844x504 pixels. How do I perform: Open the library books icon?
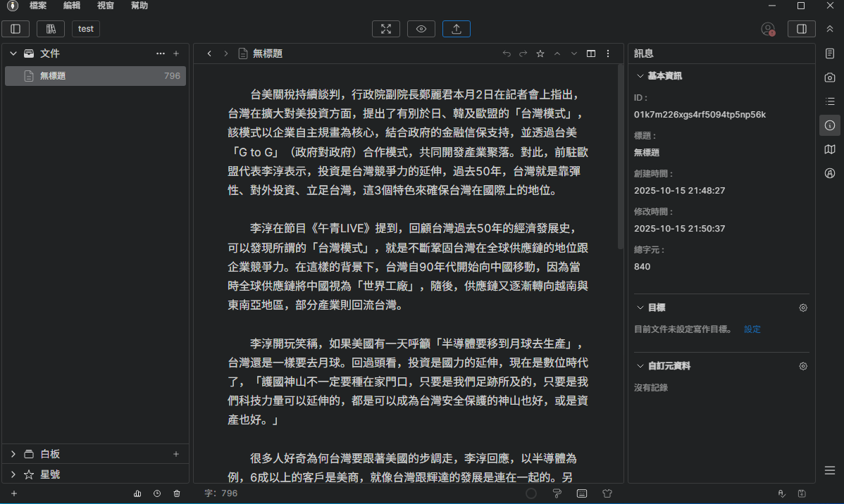(51, 29)
